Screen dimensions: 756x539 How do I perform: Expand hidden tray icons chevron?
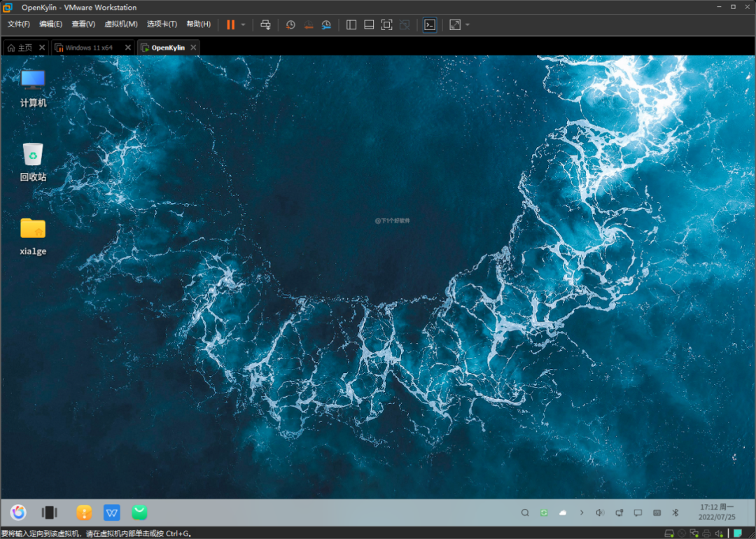click(582, 512)
